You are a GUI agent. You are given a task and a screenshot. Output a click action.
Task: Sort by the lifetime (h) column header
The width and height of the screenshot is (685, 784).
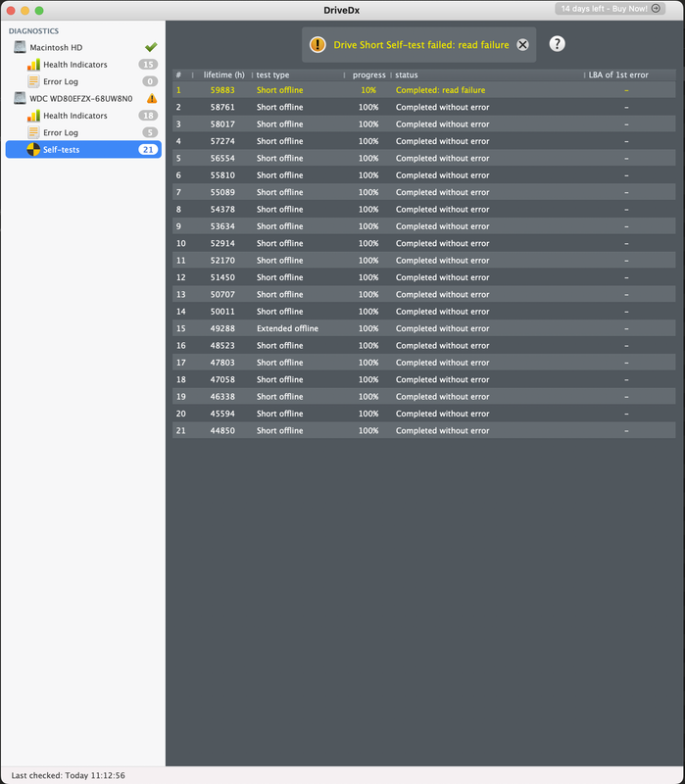pos(222,75)
